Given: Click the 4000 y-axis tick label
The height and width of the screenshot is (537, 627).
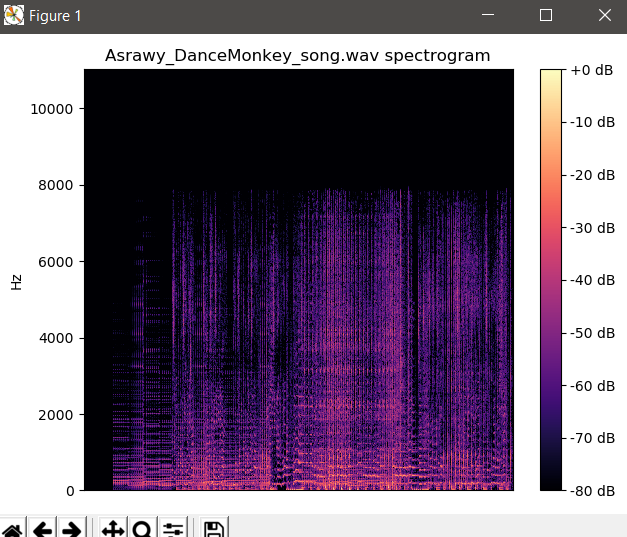Looking at the screenshot, I should 56,338.
